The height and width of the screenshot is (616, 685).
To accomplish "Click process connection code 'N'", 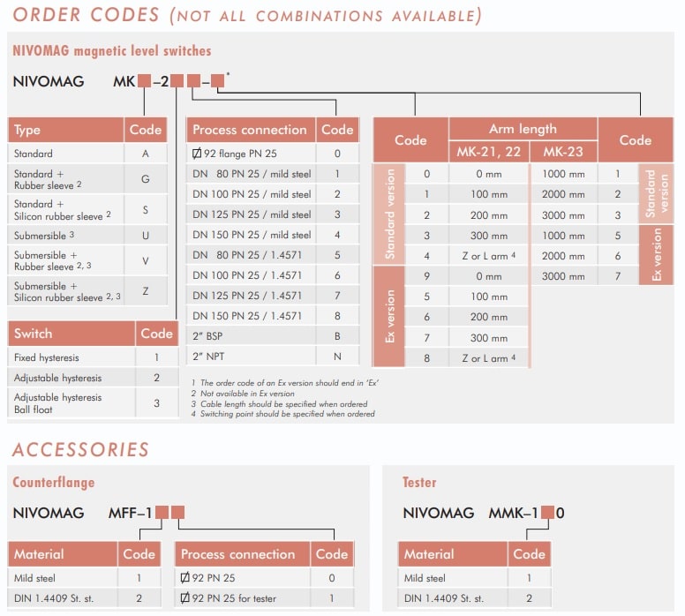I will pos(337,357).
